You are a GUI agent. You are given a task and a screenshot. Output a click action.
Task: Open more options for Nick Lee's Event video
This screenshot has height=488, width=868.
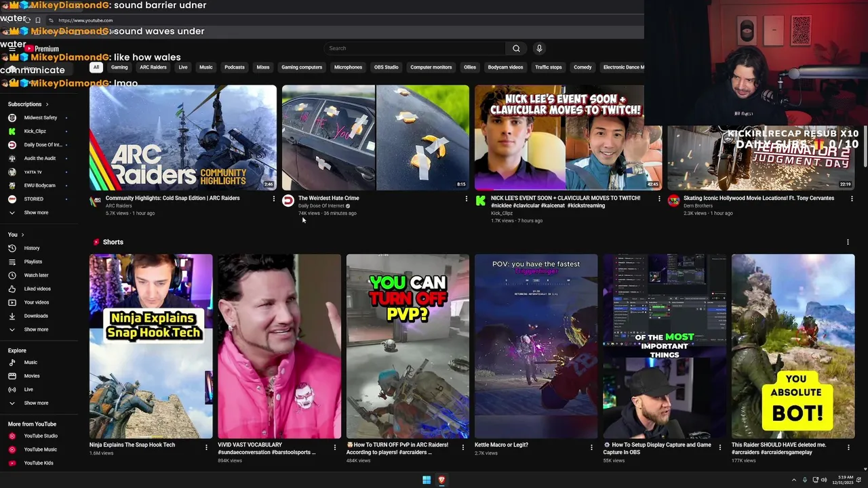659,199
